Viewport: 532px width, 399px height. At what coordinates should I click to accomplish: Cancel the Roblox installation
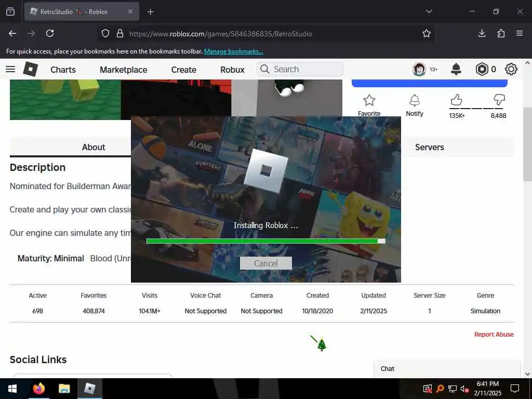click(x=266, y=263)
